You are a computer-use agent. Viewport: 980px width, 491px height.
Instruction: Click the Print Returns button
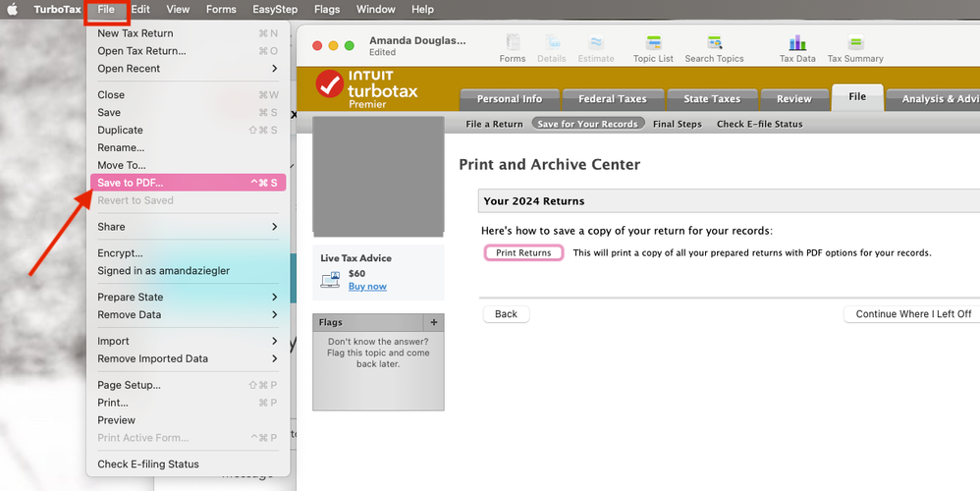click(x=523, y=253)
